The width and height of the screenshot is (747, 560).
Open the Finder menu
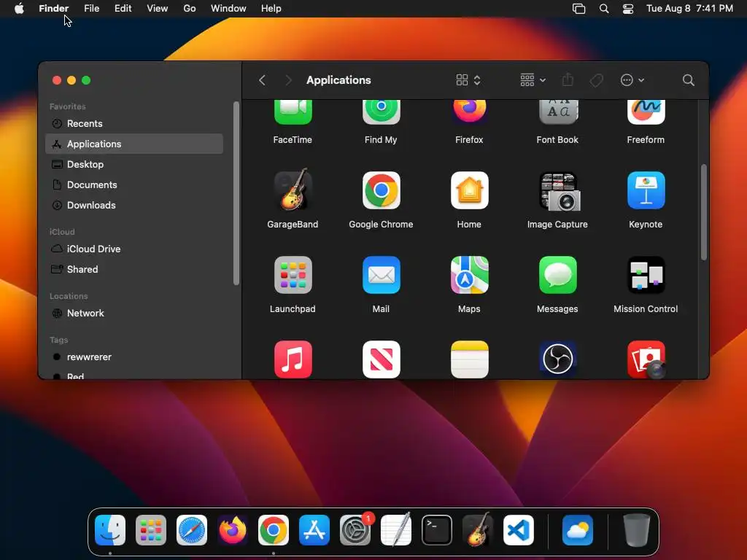coord(54,9)
